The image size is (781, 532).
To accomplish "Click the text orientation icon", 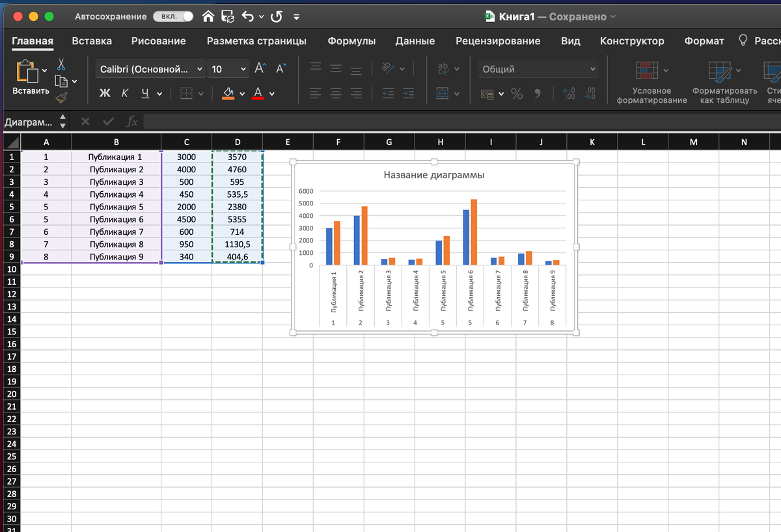I will [x=389, y=68].
